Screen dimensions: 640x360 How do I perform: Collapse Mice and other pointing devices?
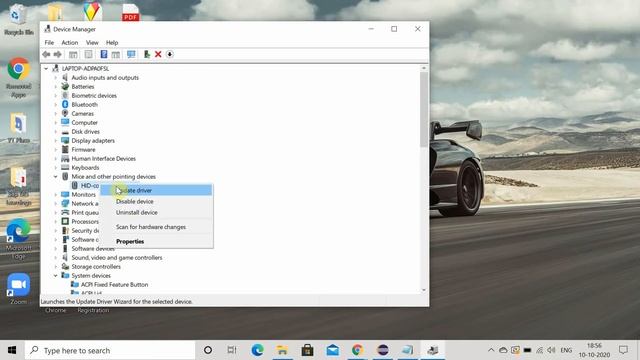coord(56,176)
